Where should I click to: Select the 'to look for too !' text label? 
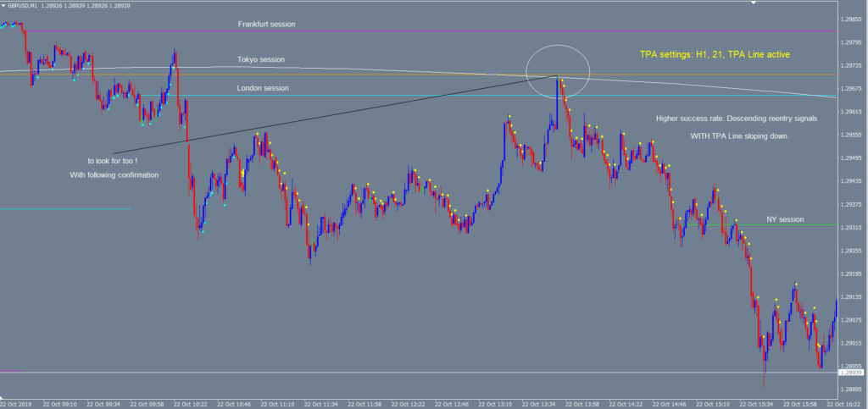112,160
